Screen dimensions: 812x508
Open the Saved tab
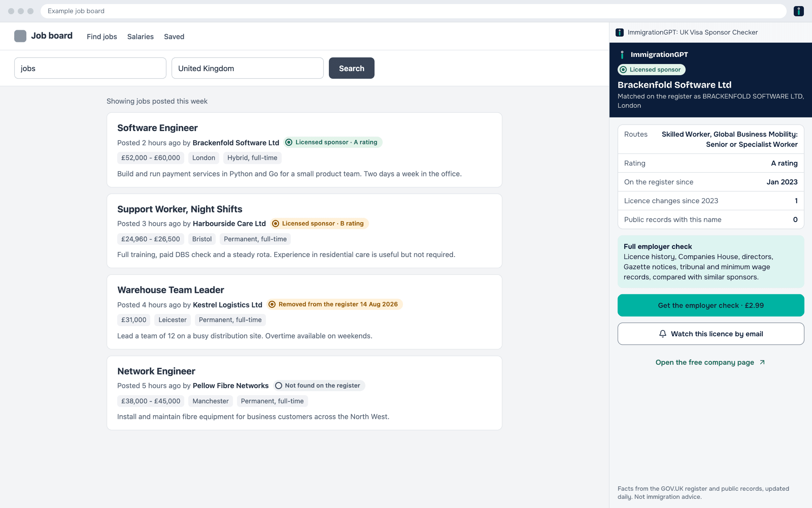point(174,37)
